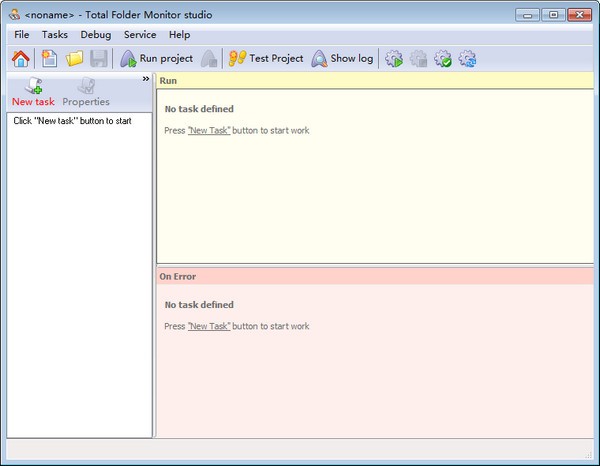Click New Task link under On Error

[209, 327]
